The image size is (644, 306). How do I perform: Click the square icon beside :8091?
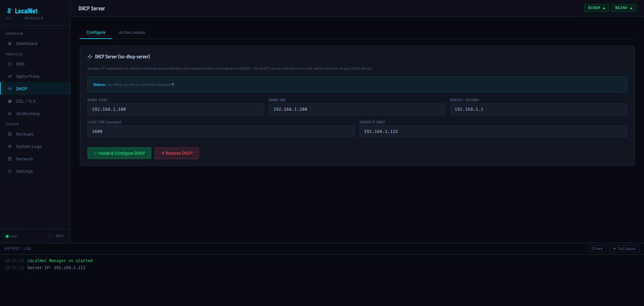click(50, 236)
